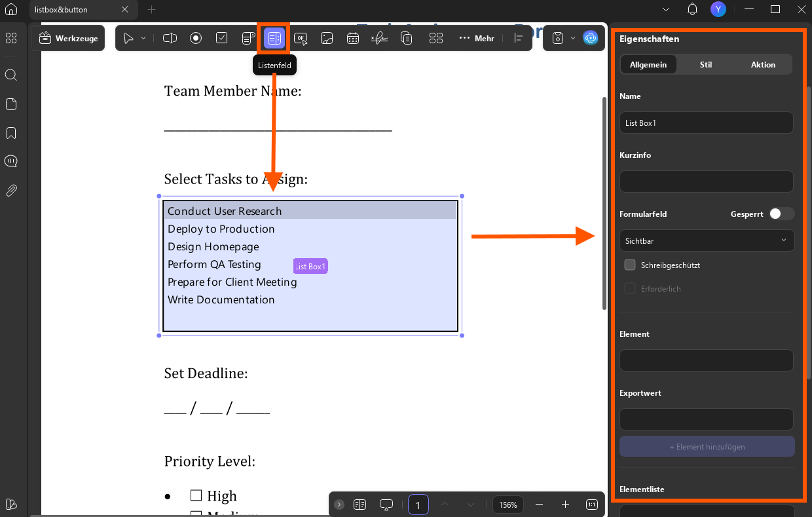Switch to the Stil tab
Viewport: 812px width, 517px height.
point(706,64)
